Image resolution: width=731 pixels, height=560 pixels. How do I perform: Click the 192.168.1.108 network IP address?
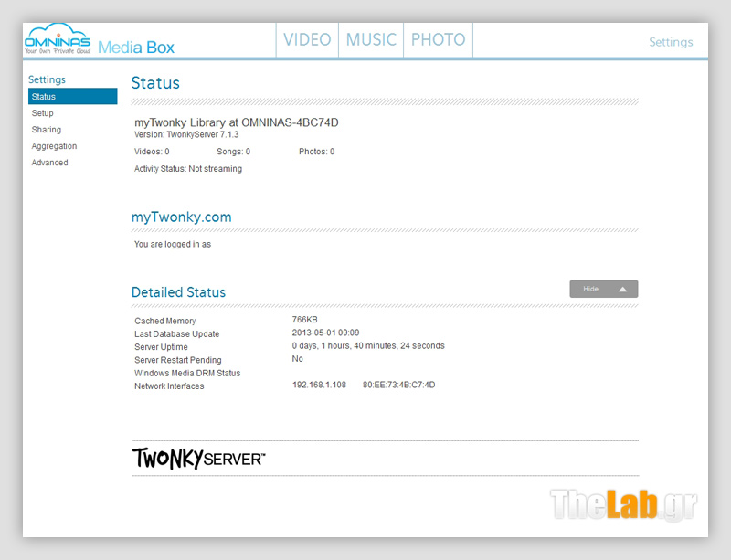[319, 386]
